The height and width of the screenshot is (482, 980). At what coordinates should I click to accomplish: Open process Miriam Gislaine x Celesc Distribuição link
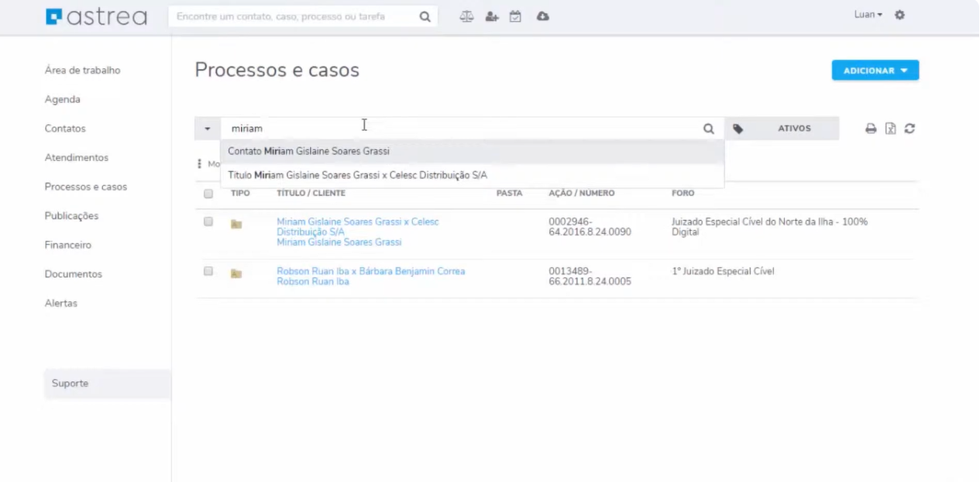[358, 226]
